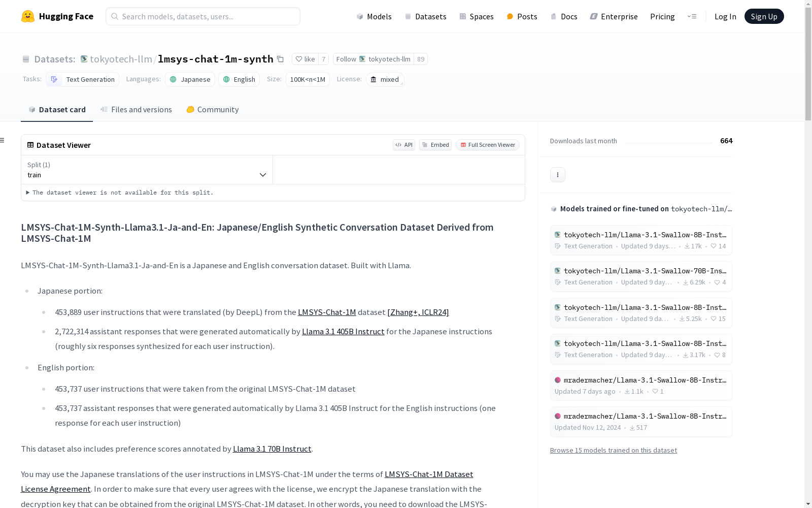Click the heart like button

(x=305, y=59)
